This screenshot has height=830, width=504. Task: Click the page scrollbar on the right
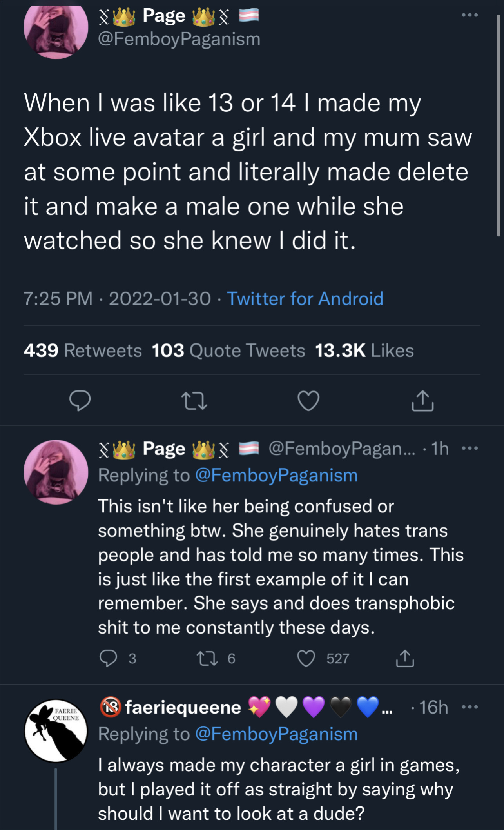499,125
